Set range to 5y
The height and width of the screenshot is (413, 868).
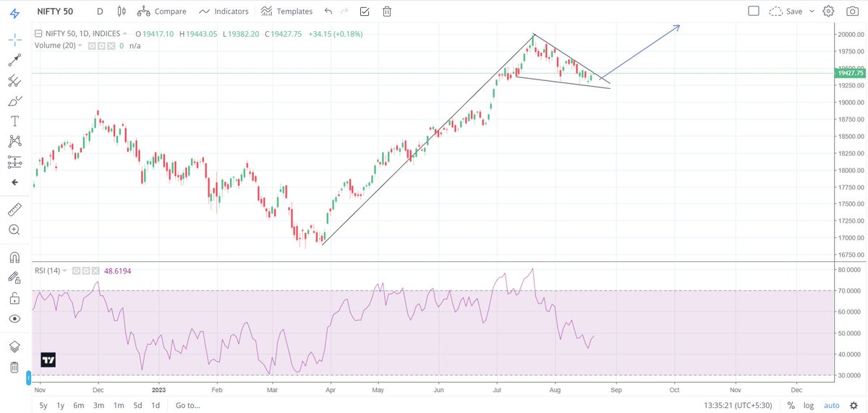tap(43, 405)
